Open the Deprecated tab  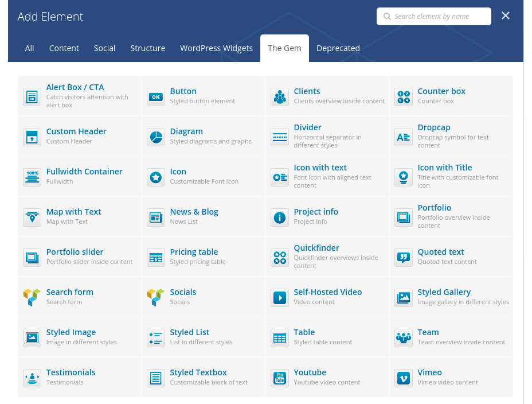pyautogui.click(x=338, y=48)
